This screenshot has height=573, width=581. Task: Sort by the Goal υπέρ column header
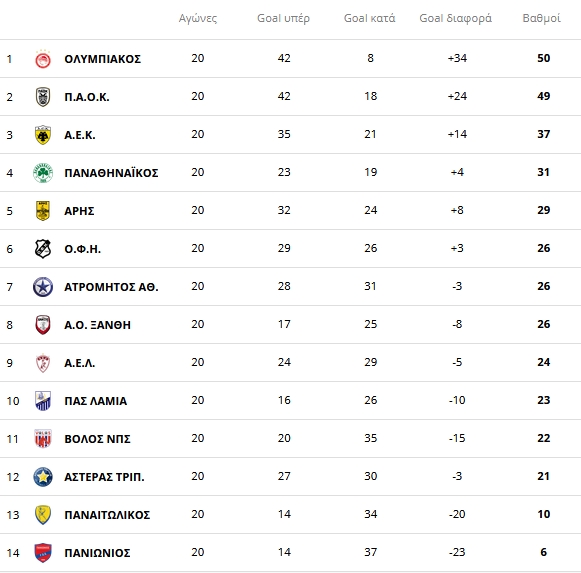pos(283,18)
